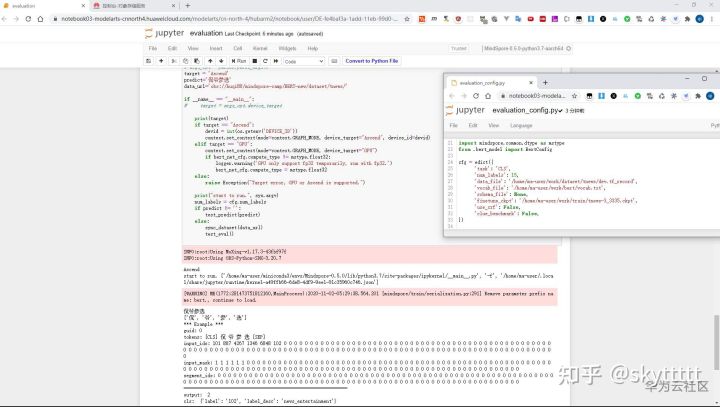Open the Widgets menu
Viewport: 720px width, 407px height.
(287, 48)
